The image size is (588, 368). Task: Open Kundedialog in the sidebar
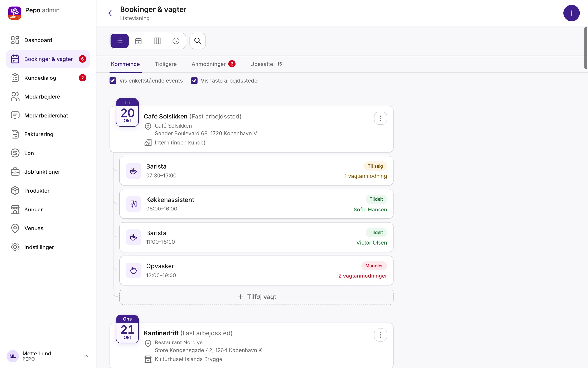48,78
